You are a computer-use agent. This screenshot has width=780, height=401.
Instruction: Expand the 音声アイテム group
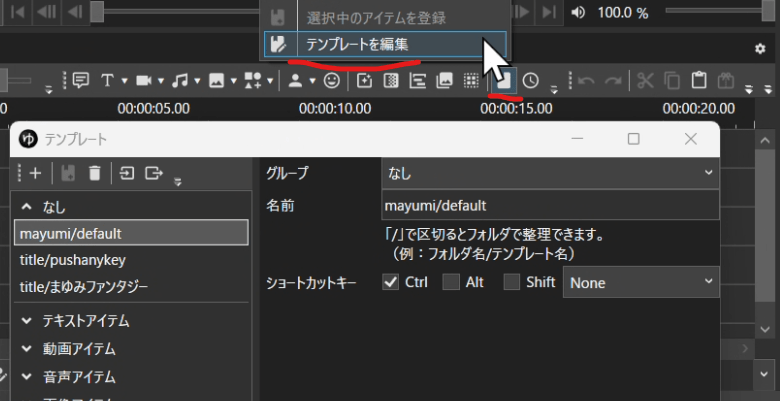pyautogui.click(x=27, y=377)
